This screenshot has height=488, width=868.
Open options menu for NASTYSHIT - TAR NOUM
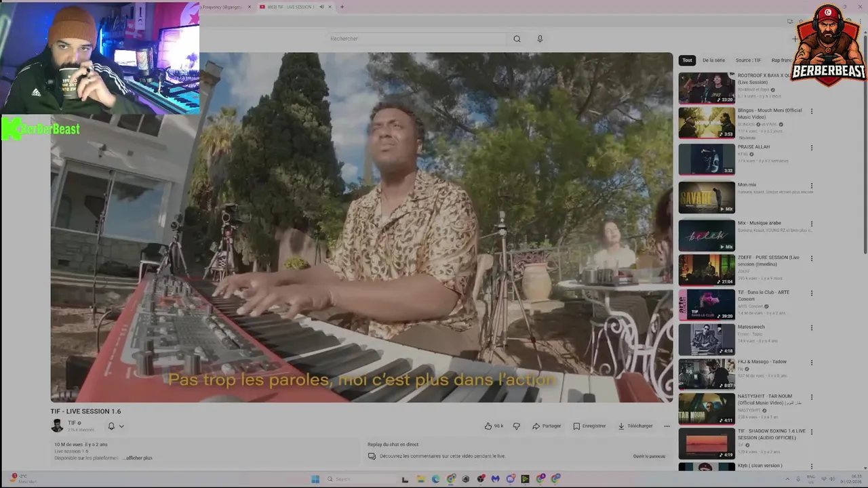pos(811,397)
